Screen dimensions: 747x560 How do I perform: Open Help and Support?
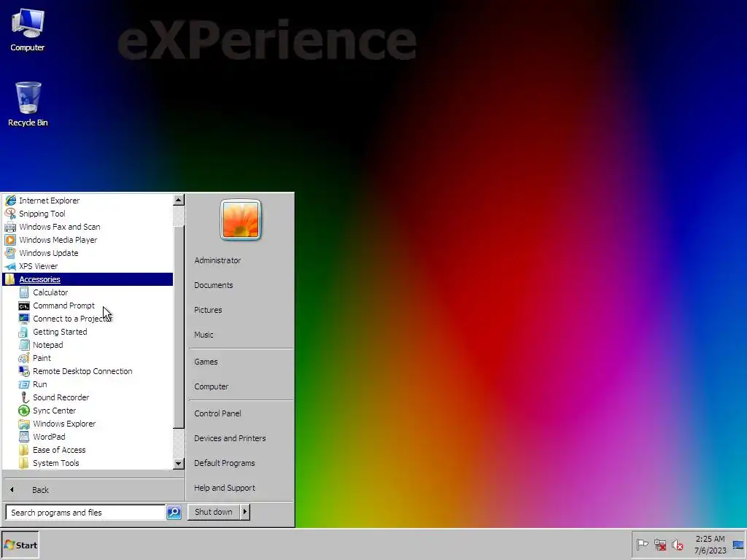[225, 488]
